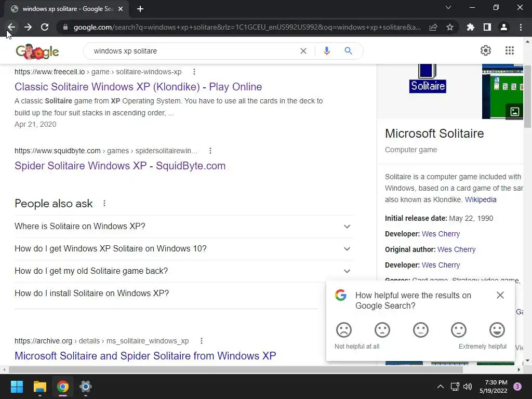Image resolution: width=532 pixels, height=399 pixels.
Task: Open options beside People also ask
Action: click(104, 203)
